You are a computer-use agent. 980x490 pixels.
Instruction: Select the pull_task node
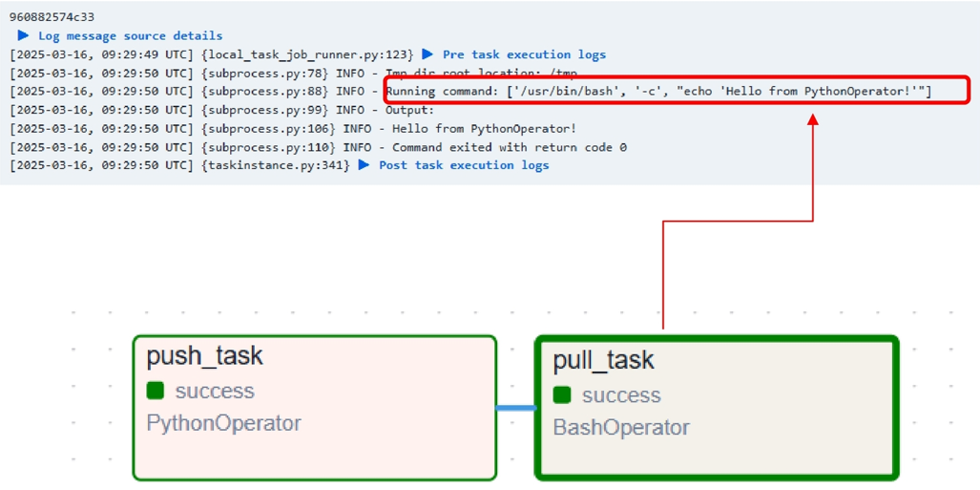[717, 408]
